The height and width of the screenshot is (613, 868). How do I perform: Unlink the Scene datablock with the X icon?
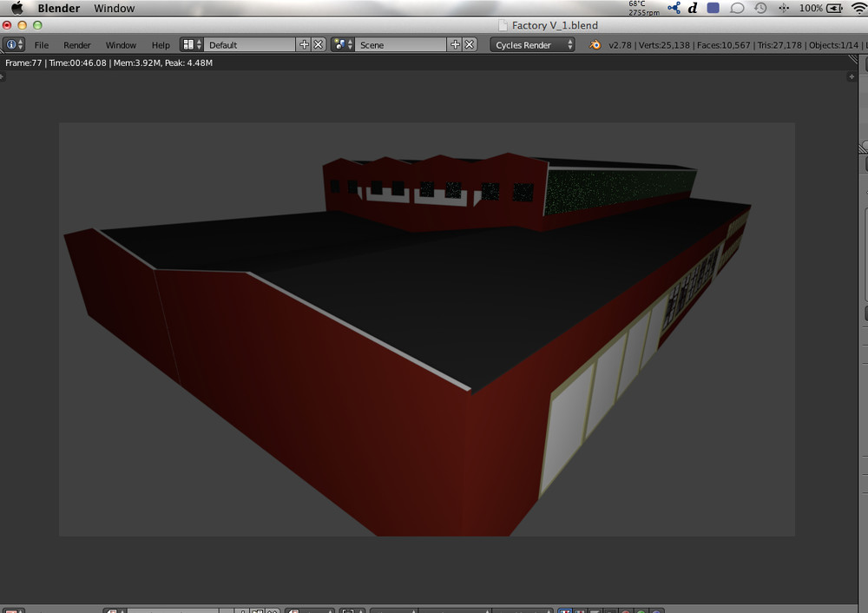point(468,44)
